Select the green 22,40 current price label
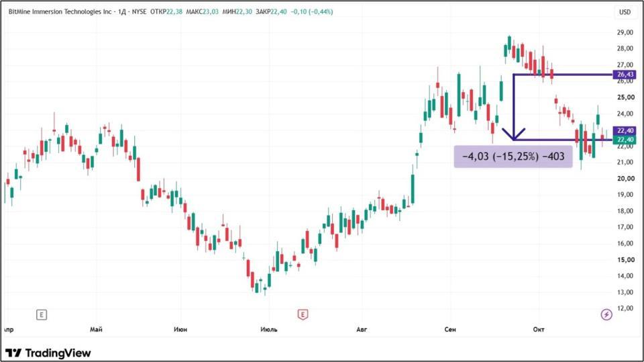Image resolution: width=644 pixels, height=362 pixels. [625, 140]
